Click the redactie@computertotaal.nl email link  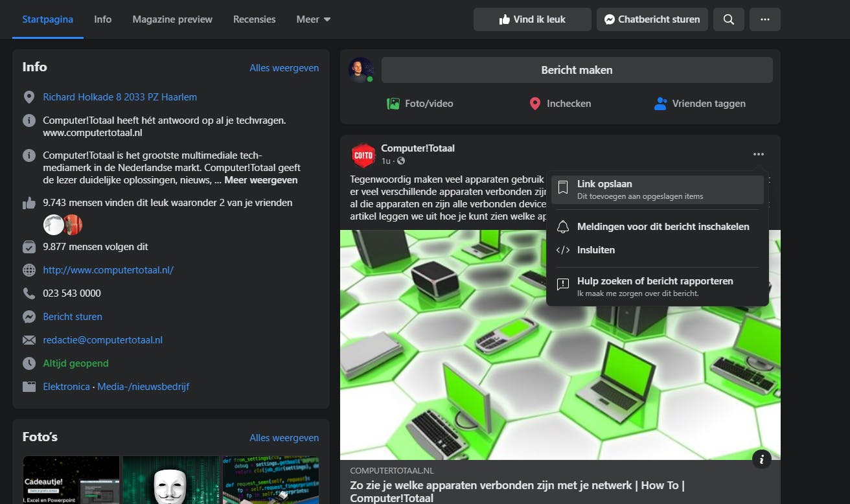(103, 340)
